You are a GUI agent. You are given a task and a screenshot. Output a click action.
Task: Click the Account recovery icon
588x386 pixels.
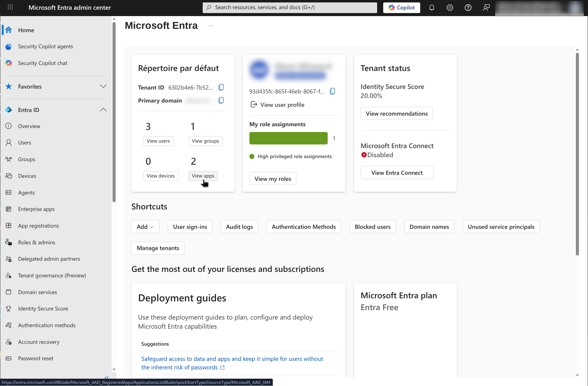8,342
